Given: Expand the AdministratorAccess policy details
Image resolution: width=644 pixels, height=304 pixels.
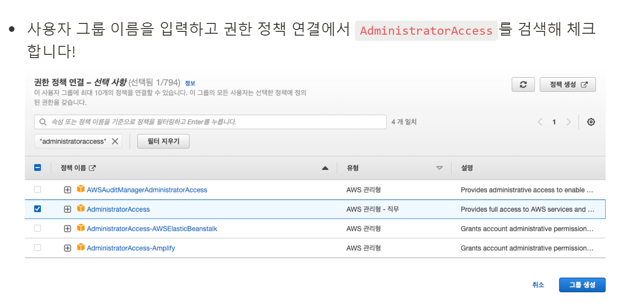Looking at the screenshot, I should 67,209.
